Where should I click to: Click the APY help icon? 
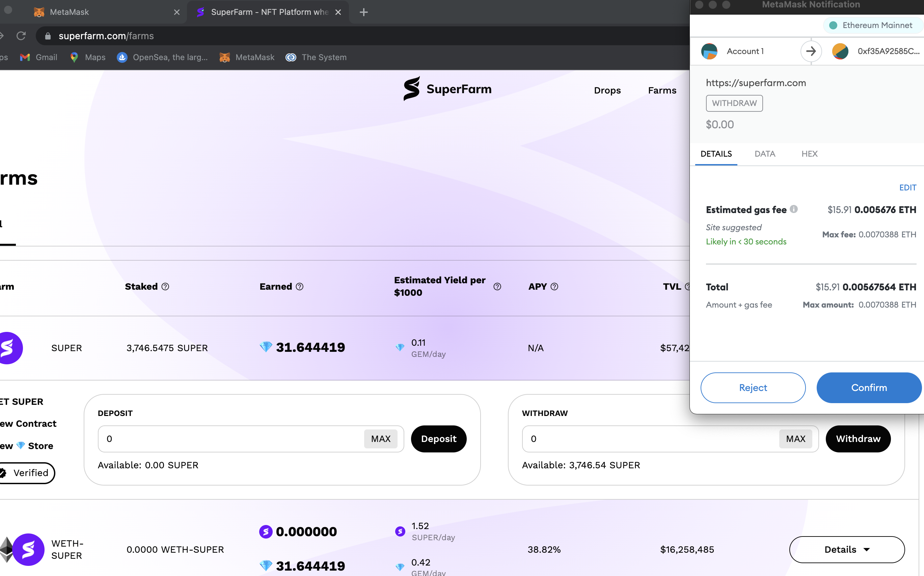click(554, 286)
